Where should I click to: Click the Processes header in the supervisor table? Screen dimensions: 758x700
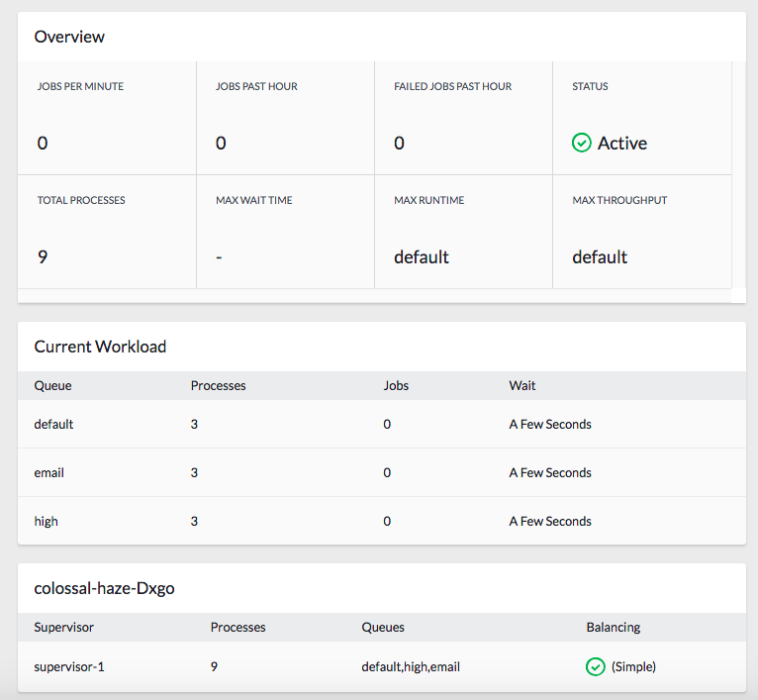click(237, 628)
